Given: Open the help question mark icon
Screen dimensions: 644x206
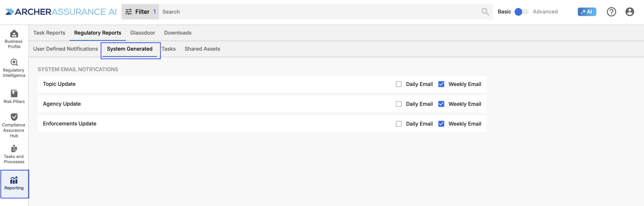Looking at the screenshot, I should (x=611, y=12).
